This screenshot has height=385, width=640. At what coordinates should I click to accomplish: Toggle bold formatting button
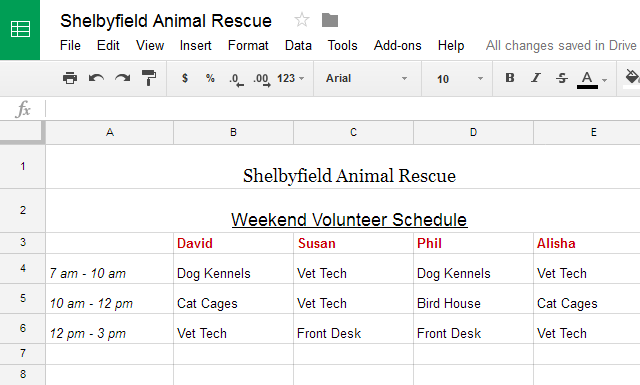click(x=510, y=78)
